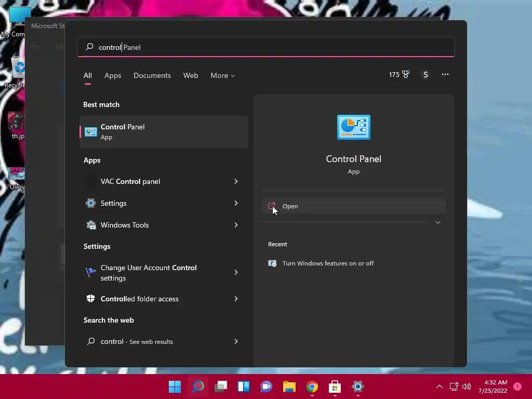This screenshot has width=532, height=399.
Task: Switch to the Web search tab
Action: point(191,76)
